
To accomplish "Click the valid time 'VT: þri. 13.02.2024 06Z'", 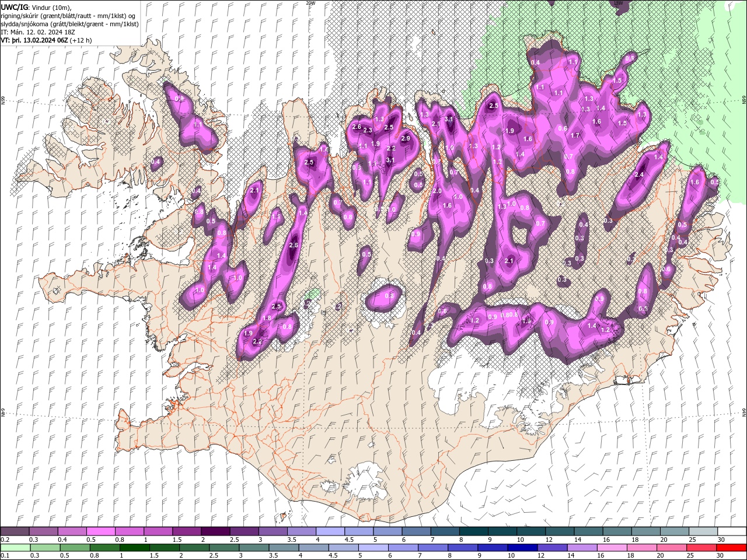I will [x=34, y=40].
